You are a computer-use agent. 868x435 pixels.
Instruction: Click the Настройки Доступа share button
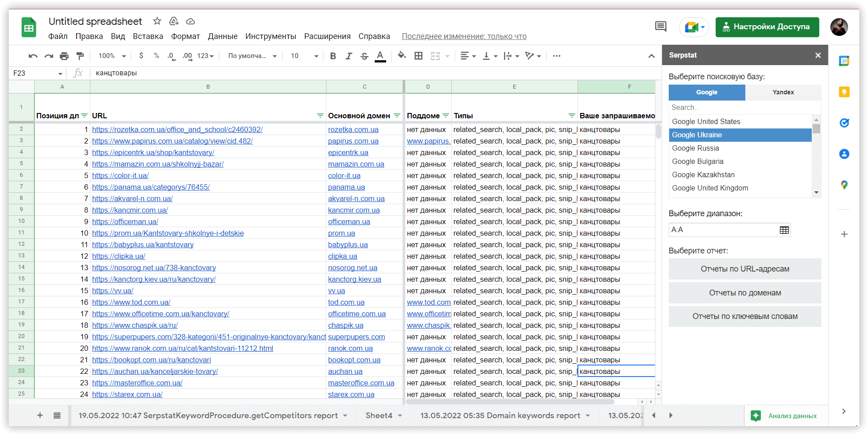pos(767,27)
